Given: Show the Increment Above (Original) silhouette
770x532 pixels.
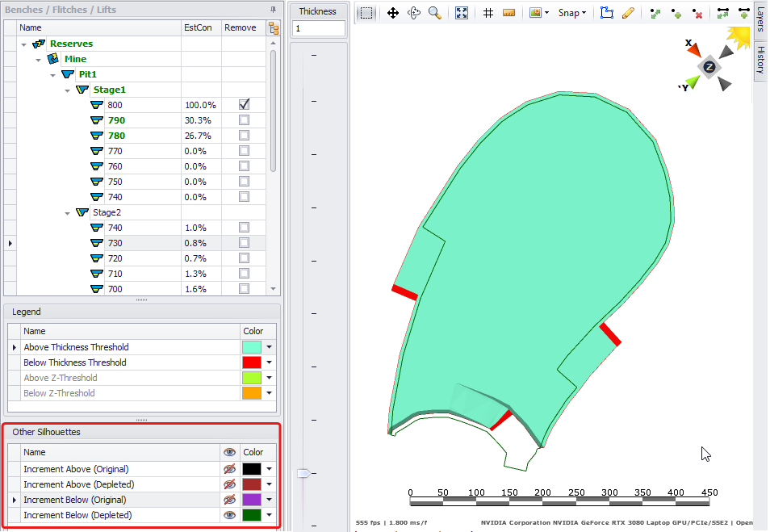Looking at the screenshot, I should 229,469.
